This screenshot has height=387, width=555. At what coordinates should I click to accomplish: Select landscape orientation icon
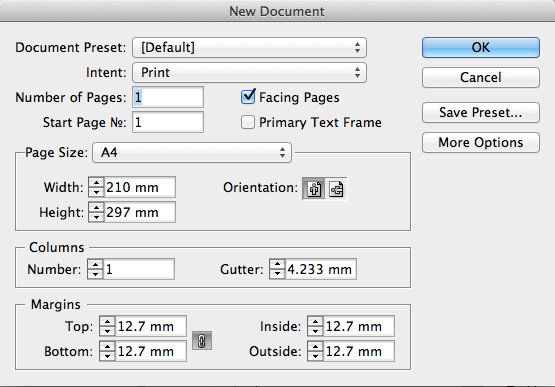pos(336,189)
